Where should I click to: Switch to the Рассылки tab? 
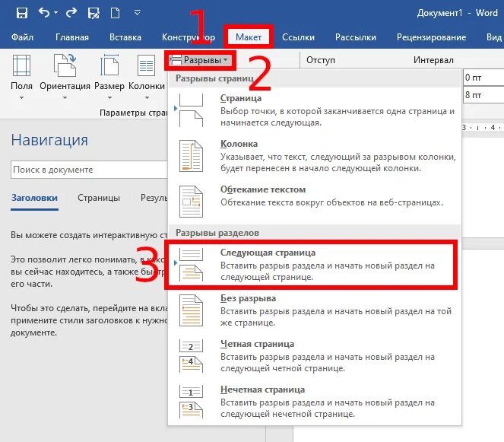click(356, 37)
